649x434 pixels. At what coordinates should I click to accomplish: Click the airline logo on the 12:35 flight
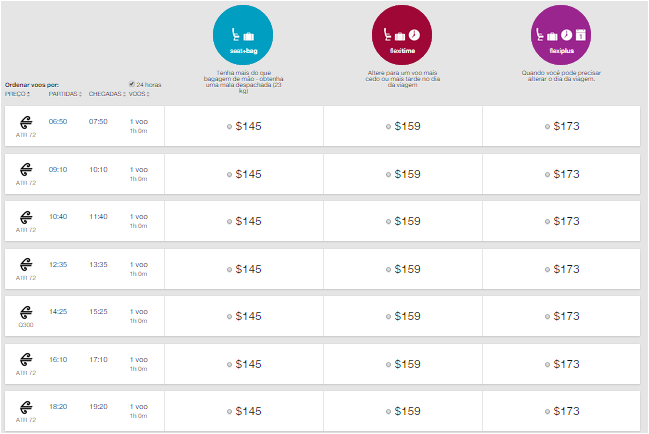26,264
